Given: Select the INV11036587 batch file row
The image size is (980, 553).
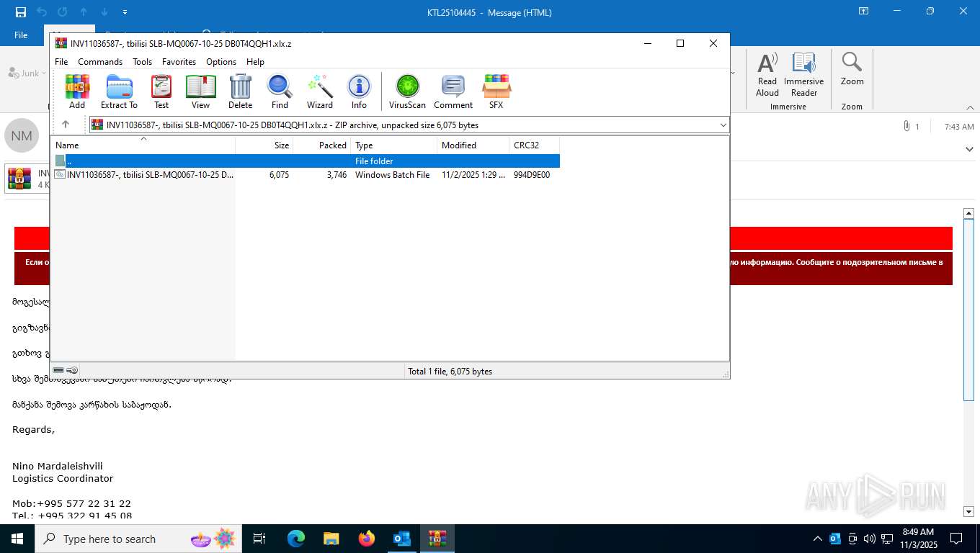Looking at the screenshot, I should [306, 175].
